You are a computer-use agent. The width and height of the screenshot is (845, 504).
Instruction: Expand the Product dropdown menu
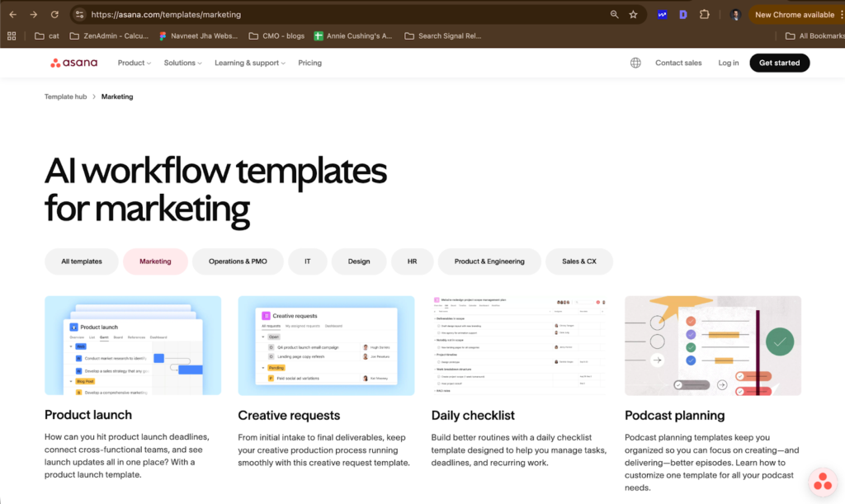point(135,63)
